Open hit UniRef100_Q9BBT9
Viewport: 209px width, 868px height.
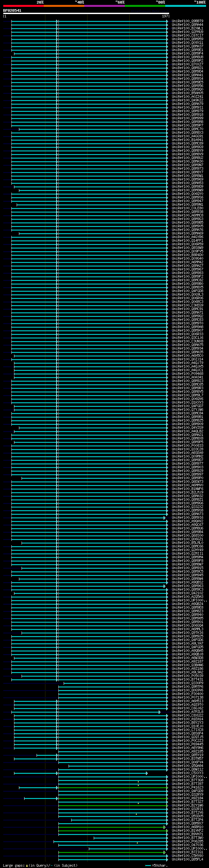tap(187, 21)
